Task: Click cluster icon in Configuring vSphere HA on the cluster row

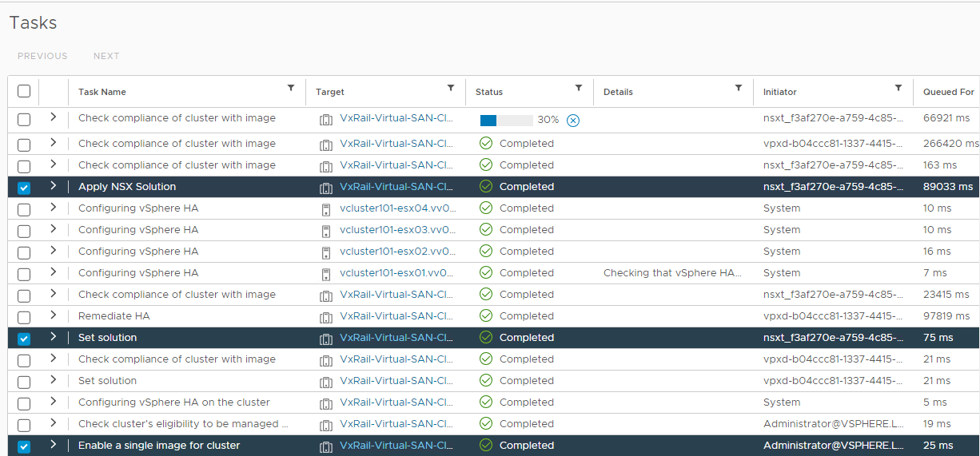Action: 325,403
